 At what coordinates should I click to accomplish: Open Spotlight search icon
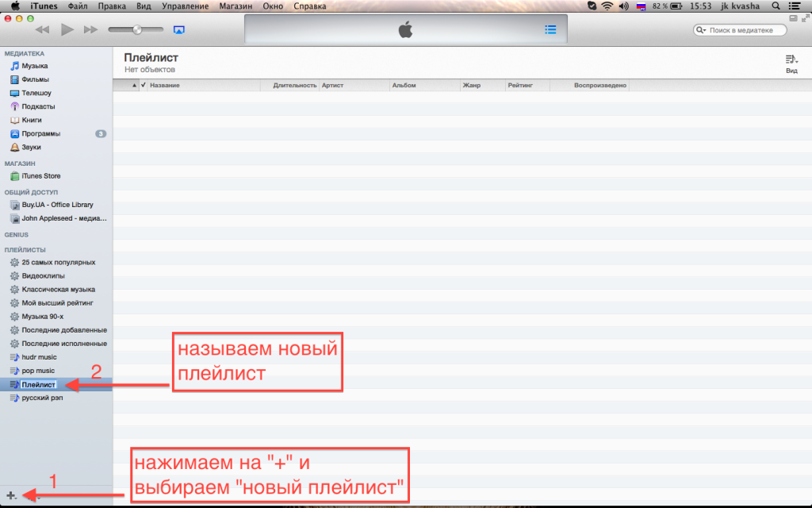point(776,6)
